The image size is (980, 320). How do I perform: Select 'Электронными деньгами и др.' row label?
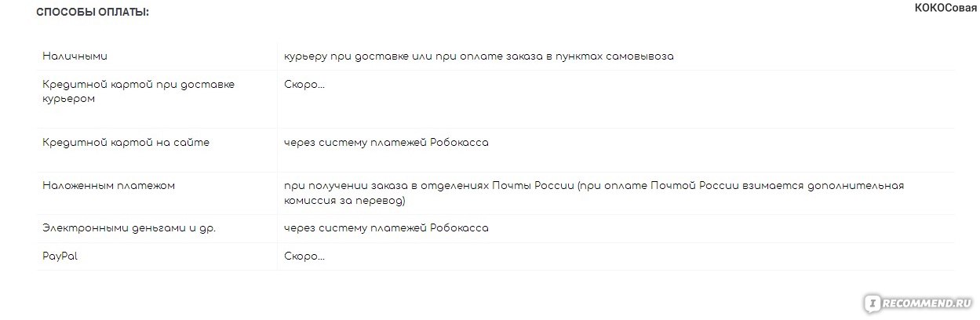point(129,227)
